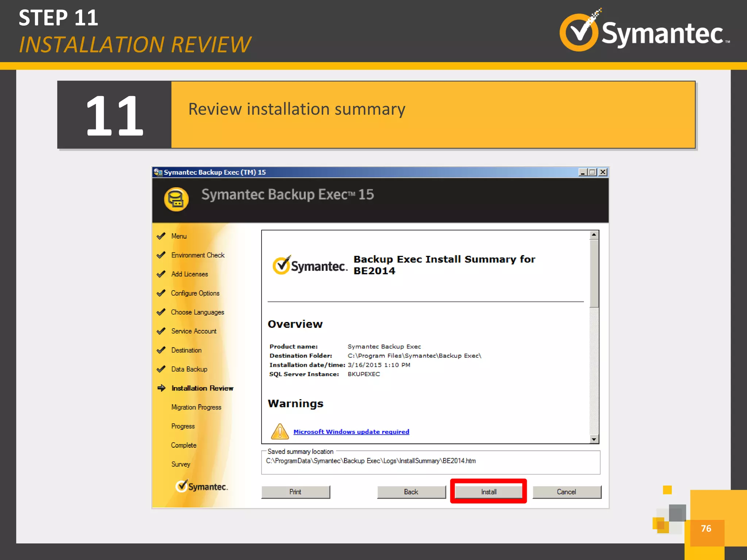The height and width of the screenshot is (560, 747).
Task: Click the Symantec logo in the sidebar
Action: pyautogui.click(x=201, y=486)
